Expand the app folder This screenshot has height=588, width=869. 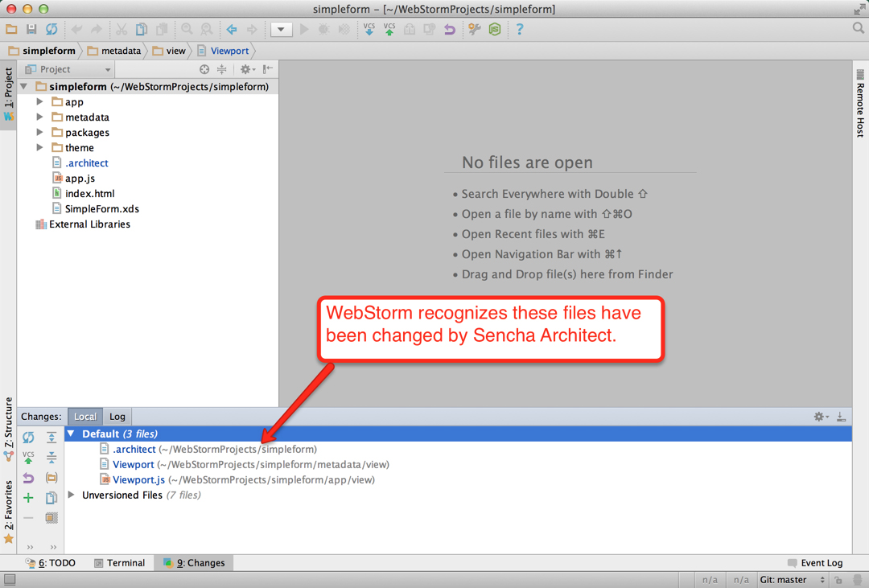[39, 102]
